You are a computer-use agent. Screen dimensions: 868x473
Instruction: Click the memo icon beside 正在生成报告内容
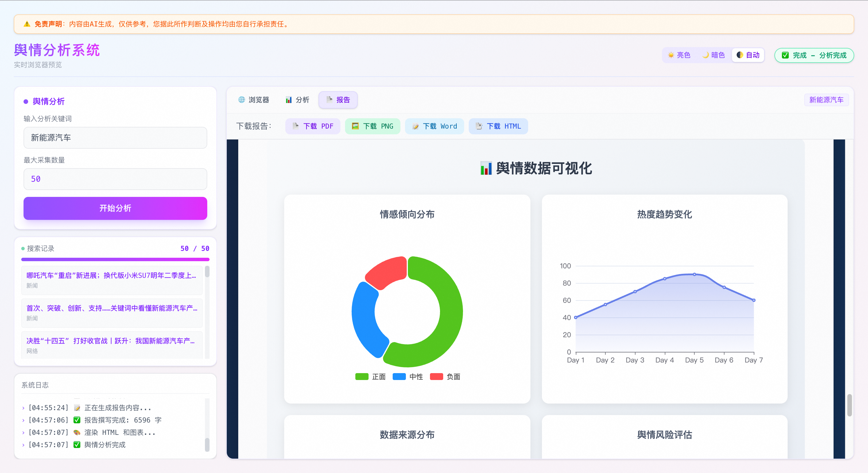pos(77,408)
